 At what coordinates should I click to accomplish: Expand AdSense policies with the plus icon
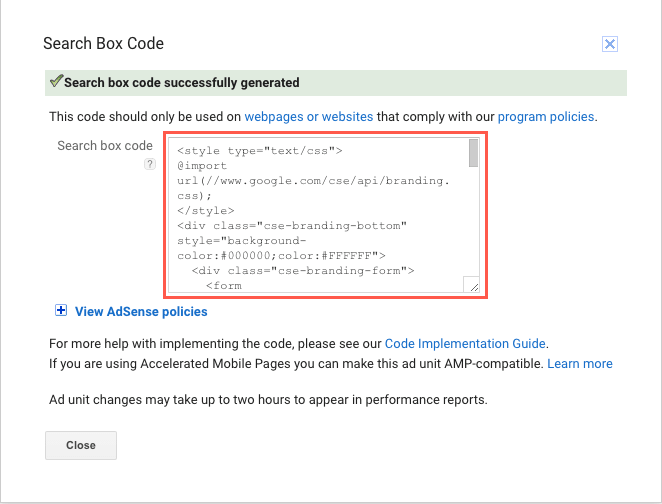coord(61,312)
